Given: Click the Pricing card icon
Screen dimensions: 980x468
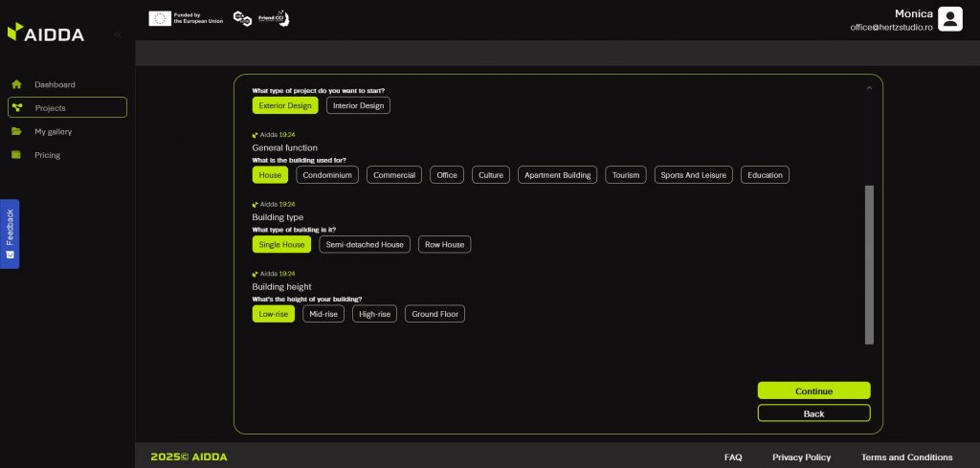Looking at the screenshot, I should [16, 155].
